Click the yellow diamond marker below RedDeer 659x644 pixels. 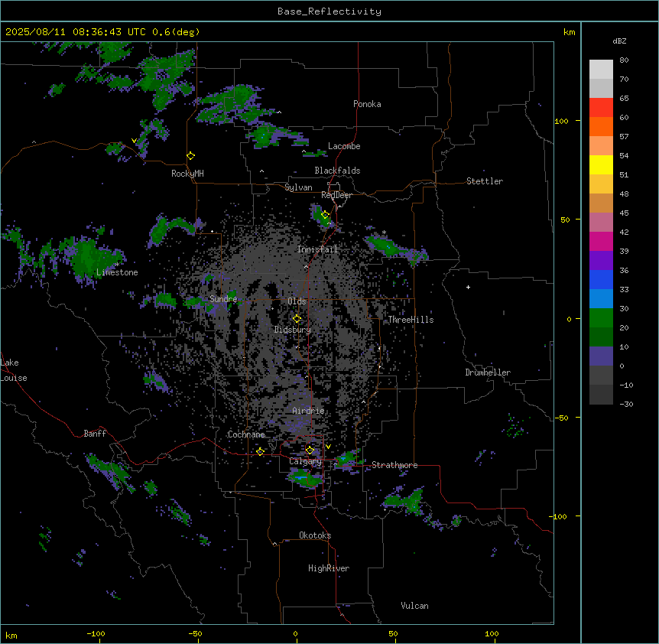(326, 215)
